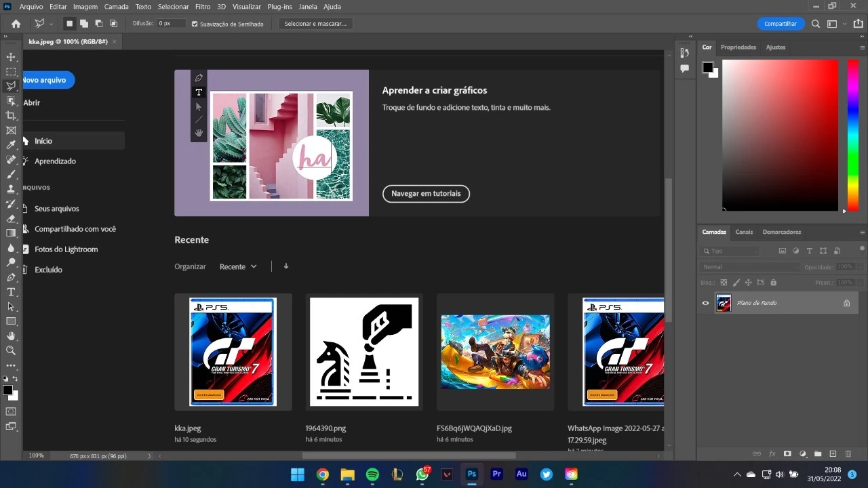Select the Crop tool
The image size is (868, 488).
tap(11, 116)
